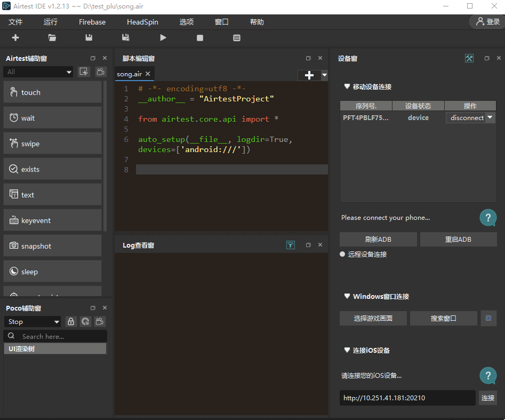
Task: Click the Stop script square icon
Action: pyautogui.click(x=200, y=38)
